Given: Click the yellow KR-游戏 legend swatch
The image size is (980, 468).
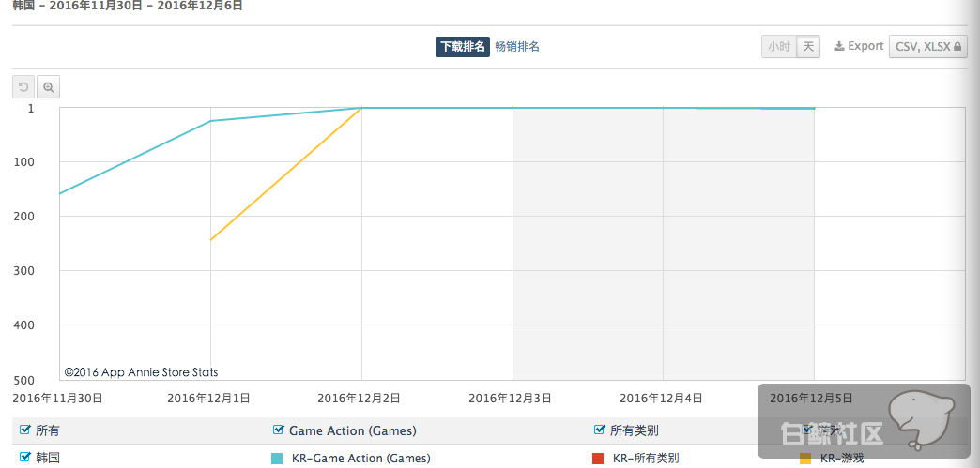Looking at the screenshot, I should pos(805,458).
